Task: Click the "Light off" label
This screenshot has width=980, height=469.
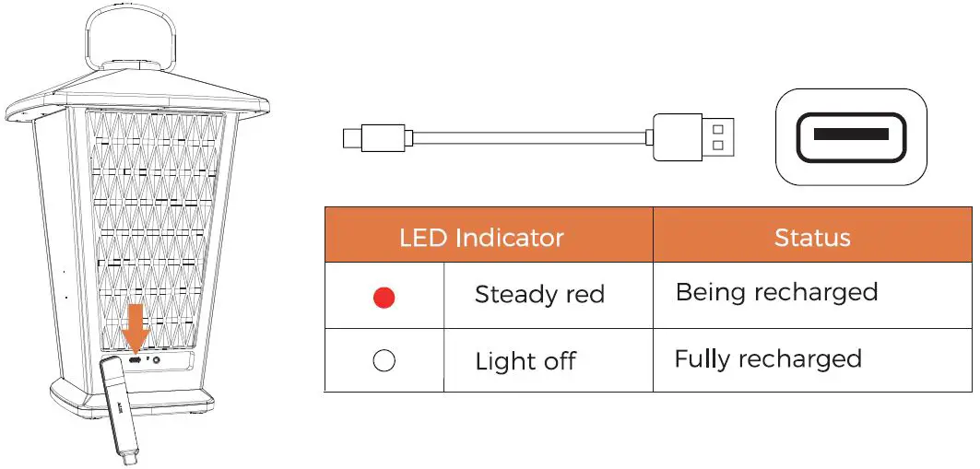Action: 525,361
